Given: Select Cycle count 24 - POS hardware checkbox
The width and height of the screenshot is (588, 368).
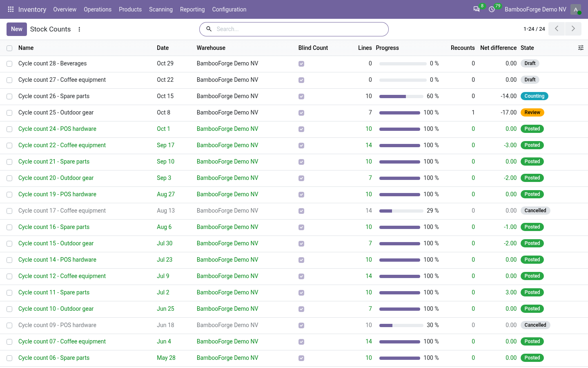Looking at the screenshot, I should click(x=9, y=129).
